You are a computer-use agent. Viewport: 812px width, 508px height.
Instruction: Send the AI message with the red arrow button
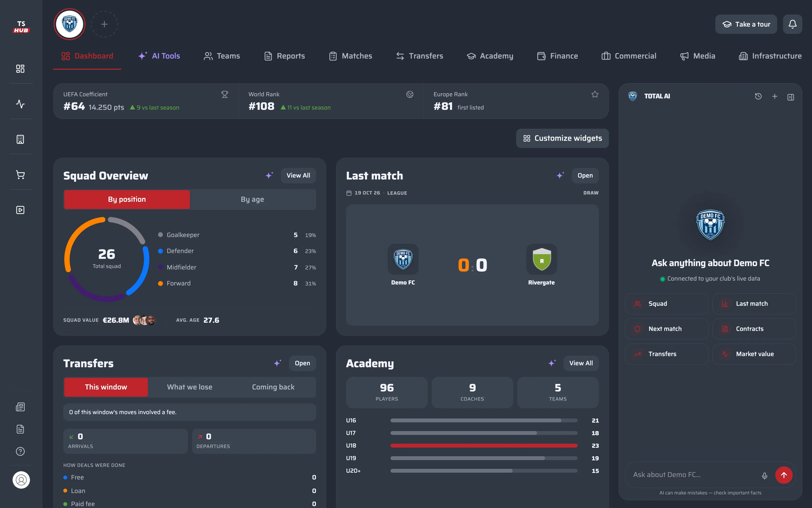(784, 475)
